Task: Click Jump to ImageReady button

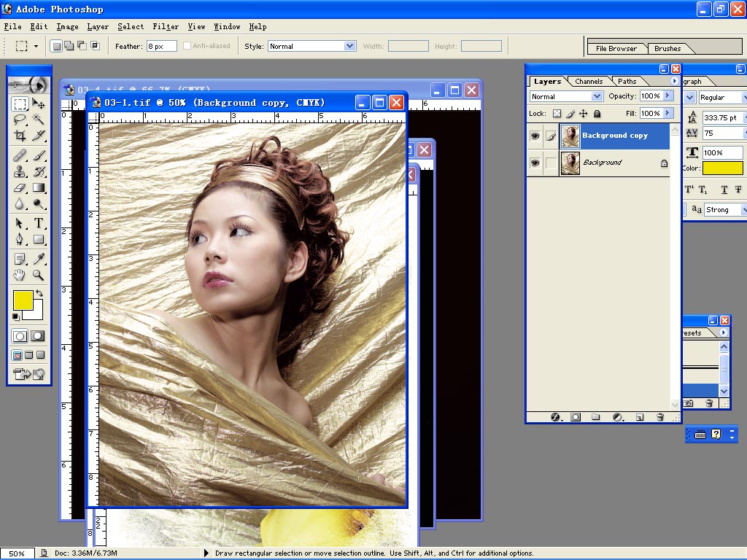Action: [29, 374]
